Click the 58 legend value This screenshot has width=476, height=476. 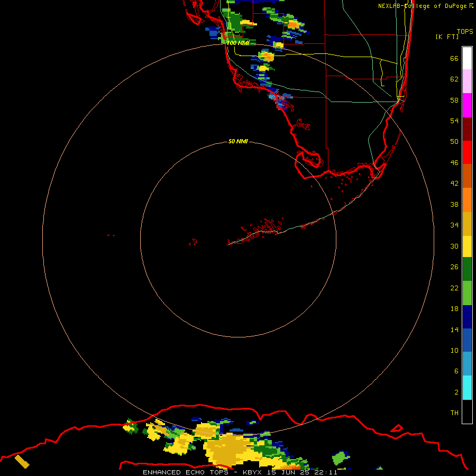point(454,100)
